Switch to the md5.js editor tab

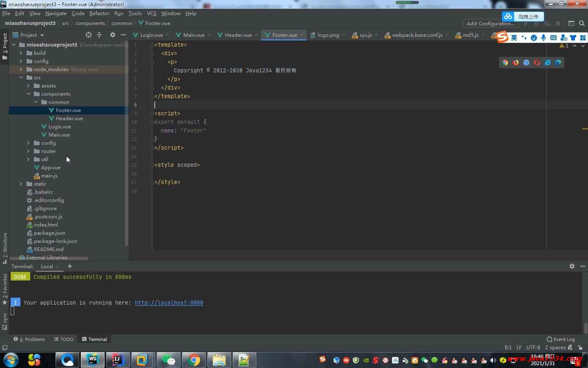pos(470,35)
